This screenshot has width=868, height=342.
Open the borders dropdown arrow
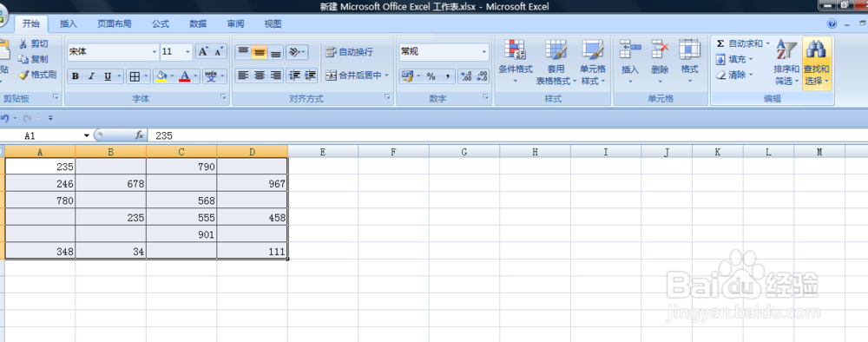[146, 77]
